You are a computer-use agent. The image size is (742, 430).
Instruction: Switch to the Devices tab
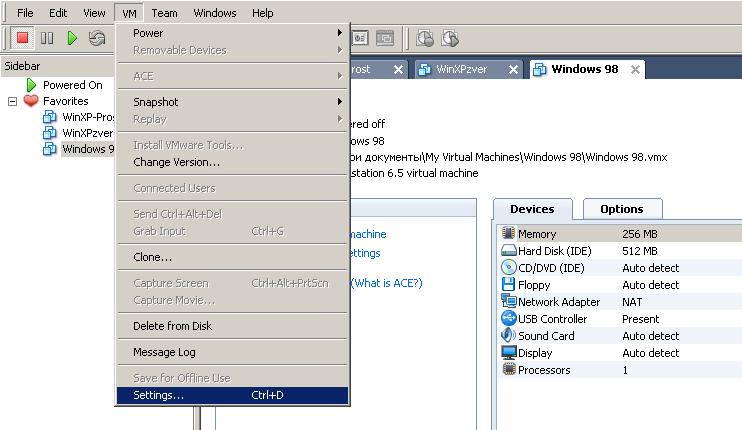coord(532,209)
